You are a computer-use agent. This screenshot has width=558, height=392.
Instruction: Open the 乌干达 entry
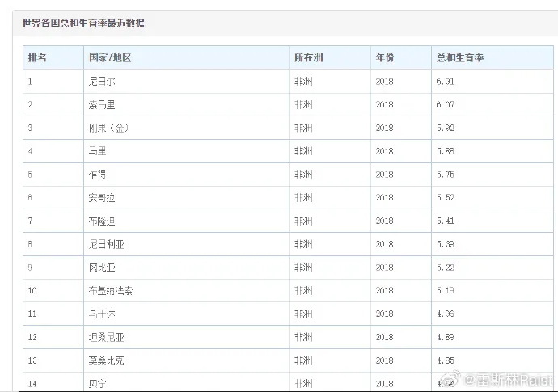pyautogui.click(x=102, y=313)
